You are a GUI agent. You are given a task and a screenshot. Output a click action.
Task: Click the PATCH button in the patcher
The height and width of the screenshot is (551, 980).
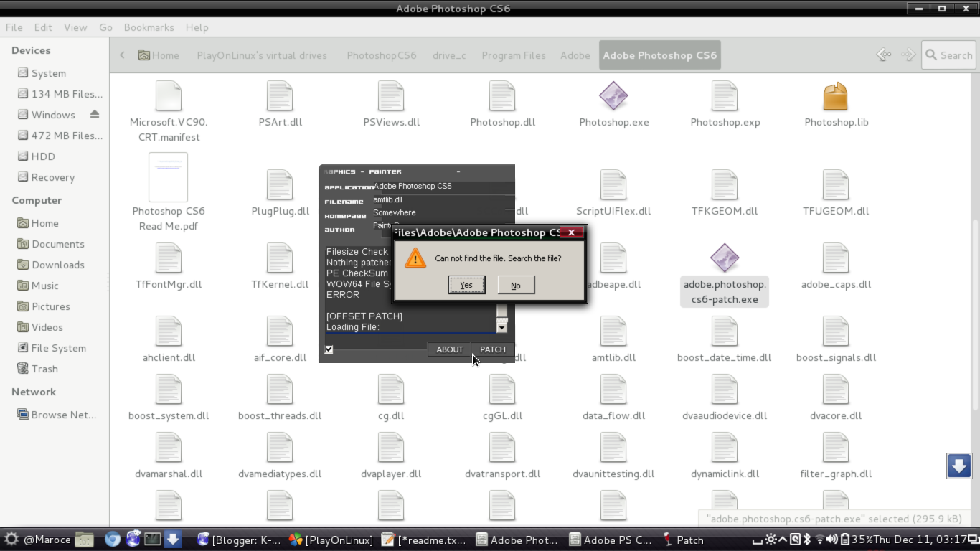(493, 349)
